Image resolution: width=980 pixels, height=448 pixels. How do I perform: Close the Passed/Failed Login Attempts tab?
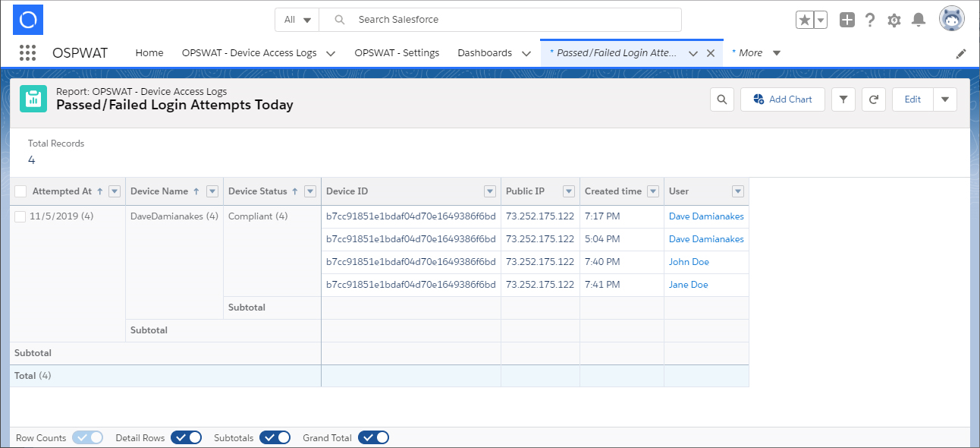pos(711,53)
